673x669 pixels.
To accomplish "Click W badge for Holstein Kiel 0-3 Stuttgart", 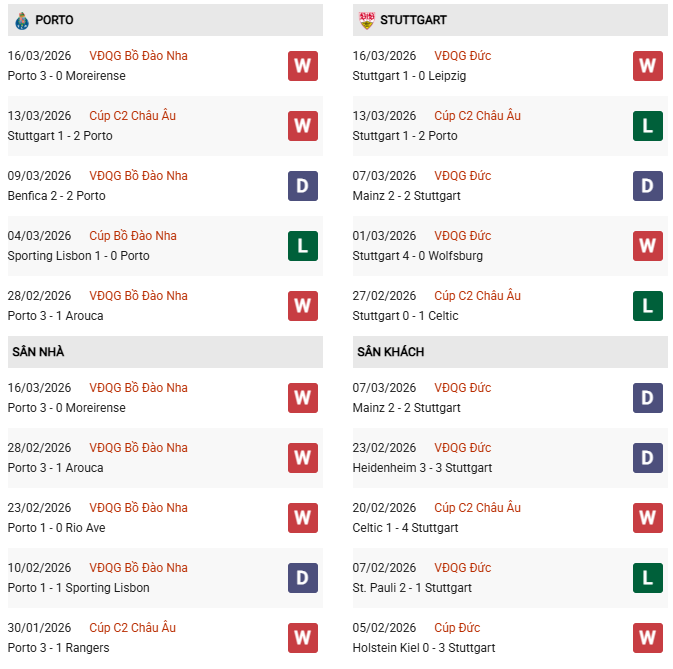I will tap(648, 638).
